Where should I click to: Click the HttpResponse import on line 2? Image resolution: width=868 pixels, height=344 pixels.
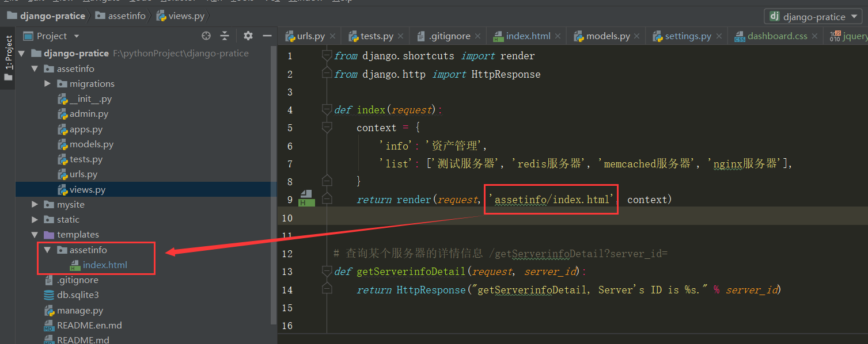(506, 74)
